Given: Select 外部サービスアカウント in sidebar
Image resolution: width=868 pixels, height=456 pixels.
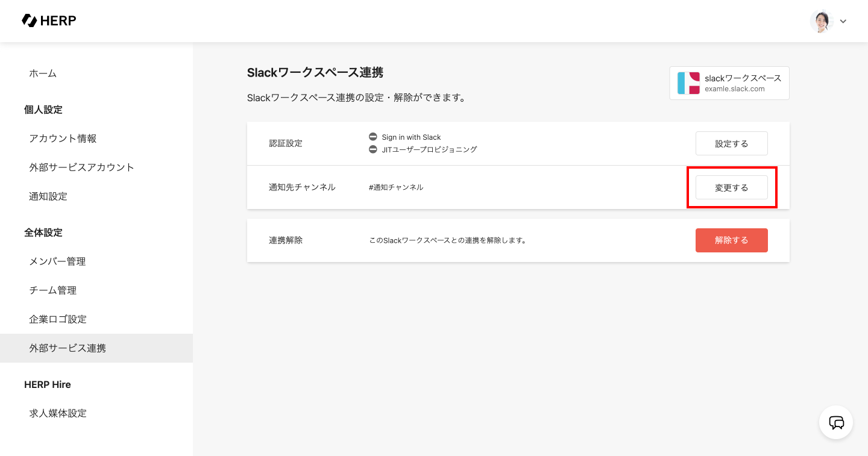Looking at the screenshot, I should tap(81, 167).
